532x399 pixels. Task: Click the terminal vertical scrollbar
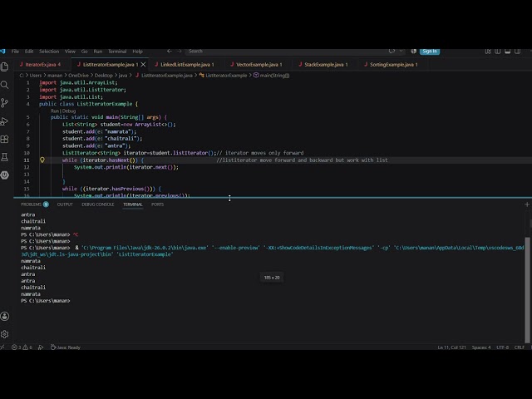pyautogui.click(x=527, y=290)
